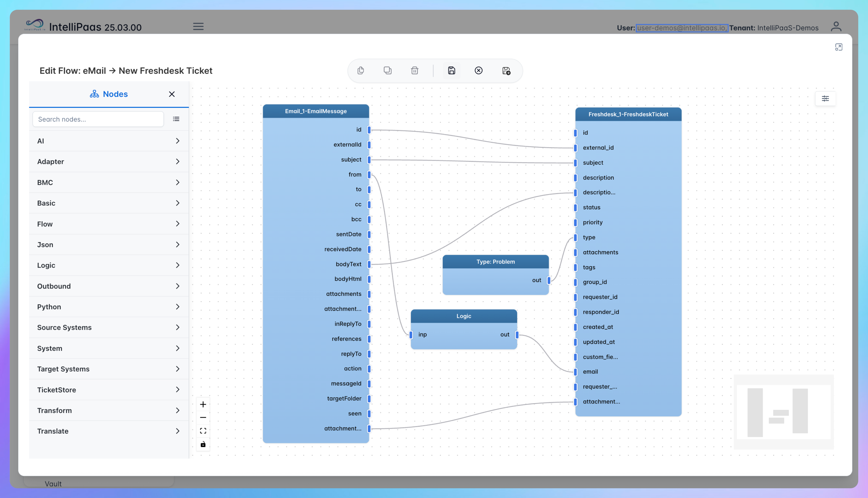Click the Search nodes input field

pos(98,119)
